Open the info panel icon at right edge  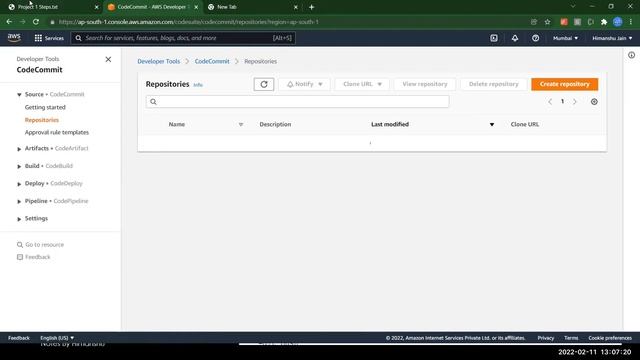click(631, 55)
